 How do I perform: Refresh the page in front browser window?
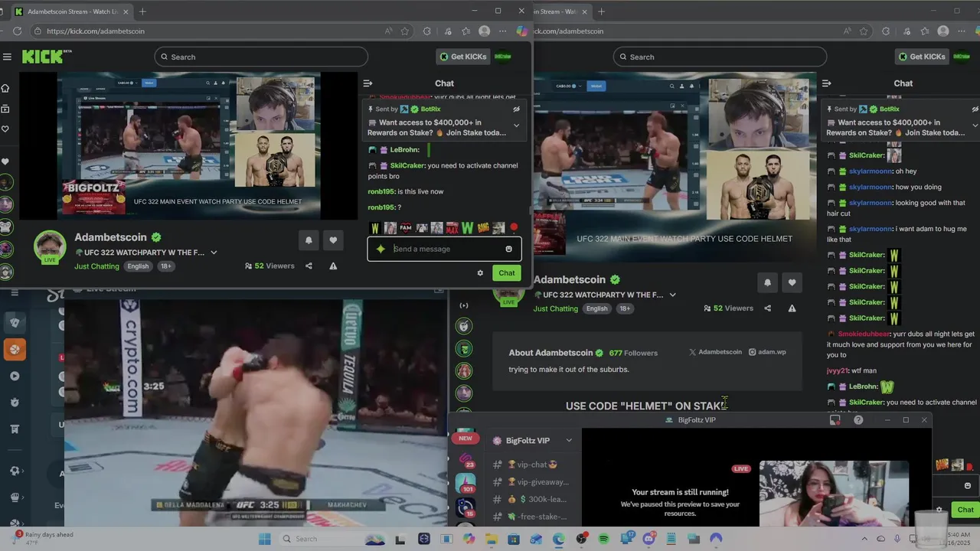point(15,31)
